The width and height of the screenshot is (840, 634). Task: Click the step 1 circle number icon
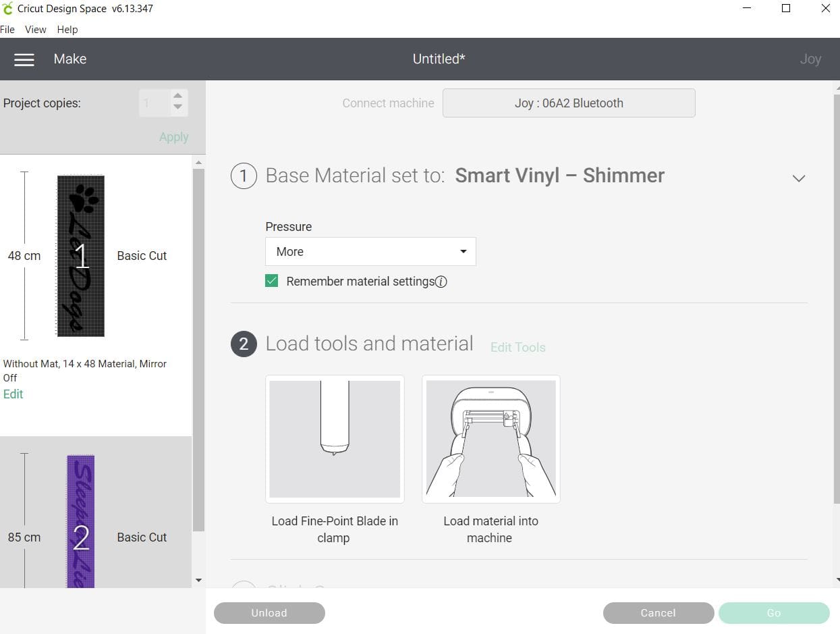click(244, 176)
